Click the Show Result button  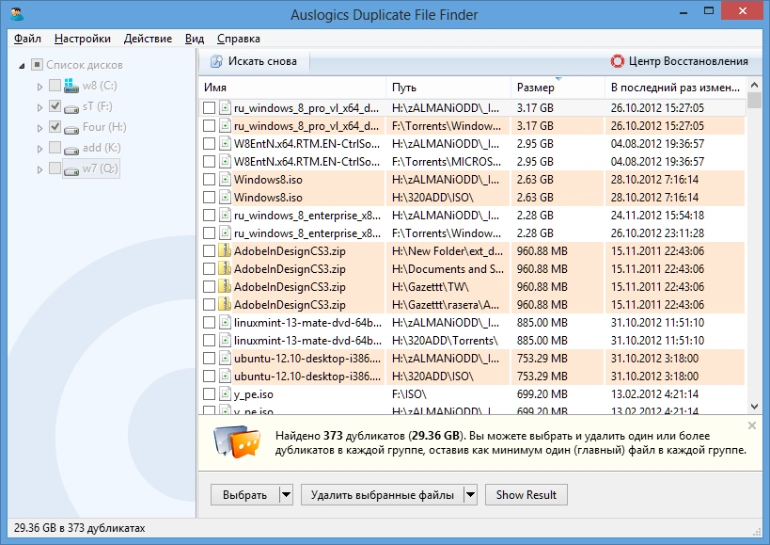(526, 494)
